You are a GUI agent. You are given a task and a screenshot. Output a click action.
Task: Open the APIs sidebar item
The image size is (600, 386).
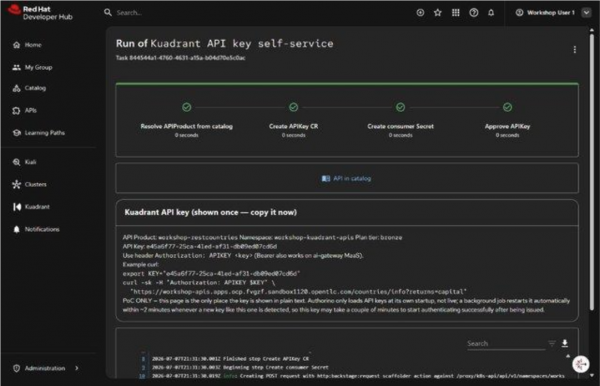[x=25, y=111]
